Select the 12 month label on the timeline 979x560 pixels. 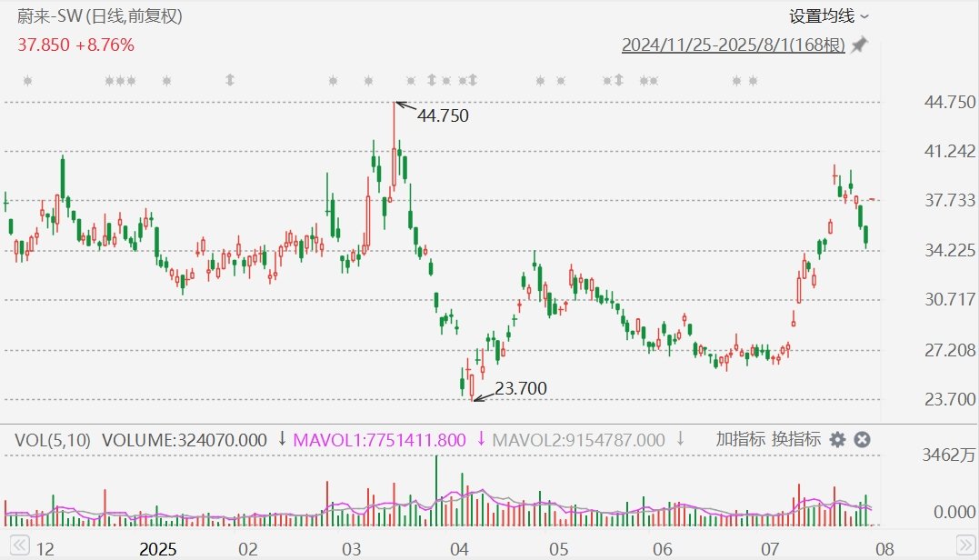45,549
